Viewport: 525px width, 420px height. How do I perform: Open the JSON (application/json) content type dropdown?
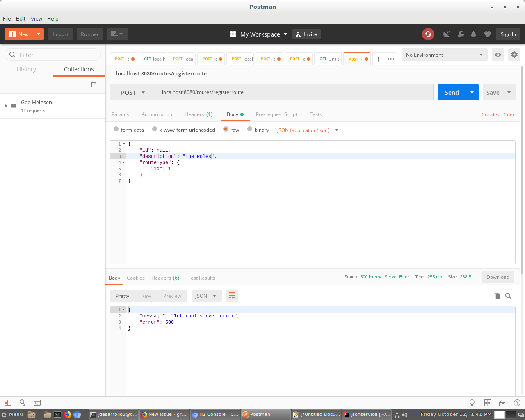pos(308,130)
